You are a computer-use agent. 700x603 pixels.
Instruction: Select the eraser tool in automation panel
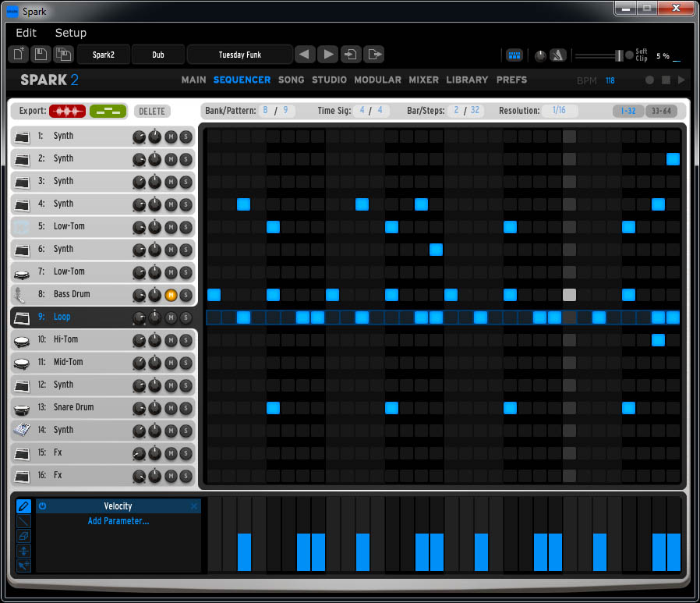point(23,536)
